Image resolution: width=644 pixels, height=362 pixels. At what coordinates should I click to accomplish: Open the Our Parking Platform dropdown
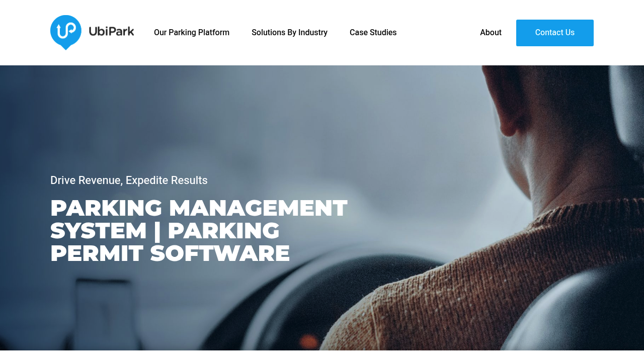(192, 32)
